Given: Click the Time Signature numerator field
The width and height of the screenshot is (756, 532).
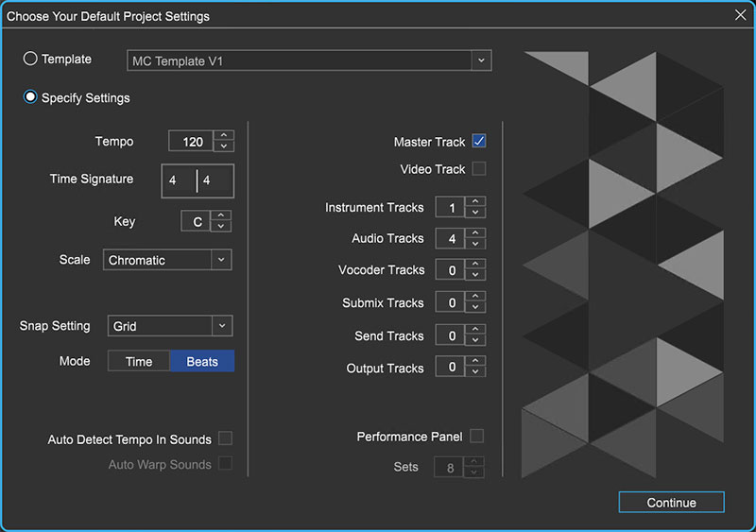Looking at the screenshot, I should click(179, 180).
